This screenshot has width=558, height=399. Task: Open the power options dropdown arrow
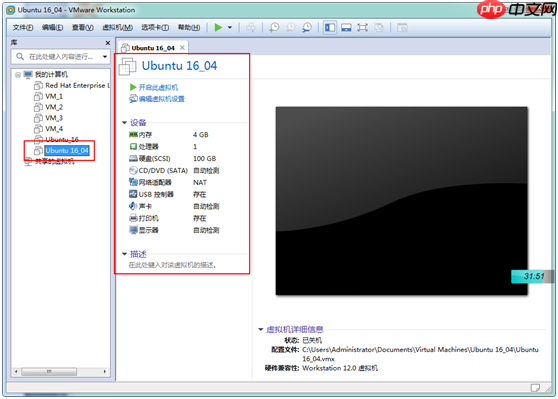[x=230, y=27]
